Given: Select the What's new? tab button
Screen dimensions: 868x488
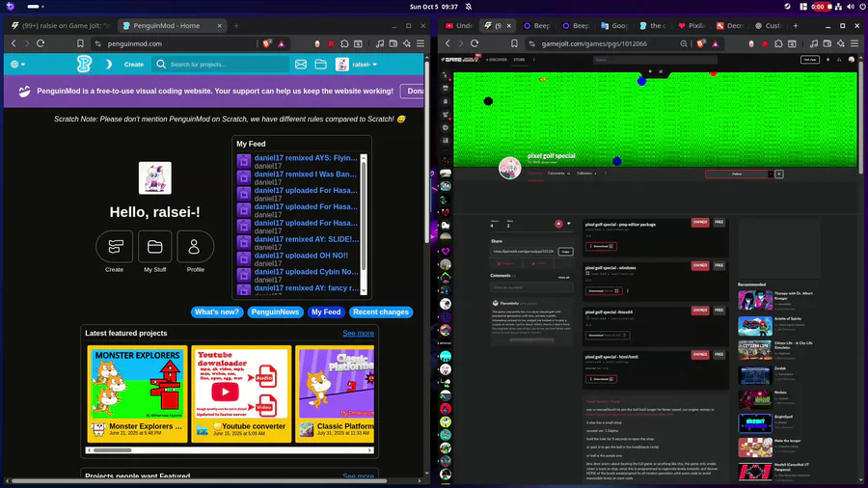Looking at the screenshot, I should pos(216,312).
